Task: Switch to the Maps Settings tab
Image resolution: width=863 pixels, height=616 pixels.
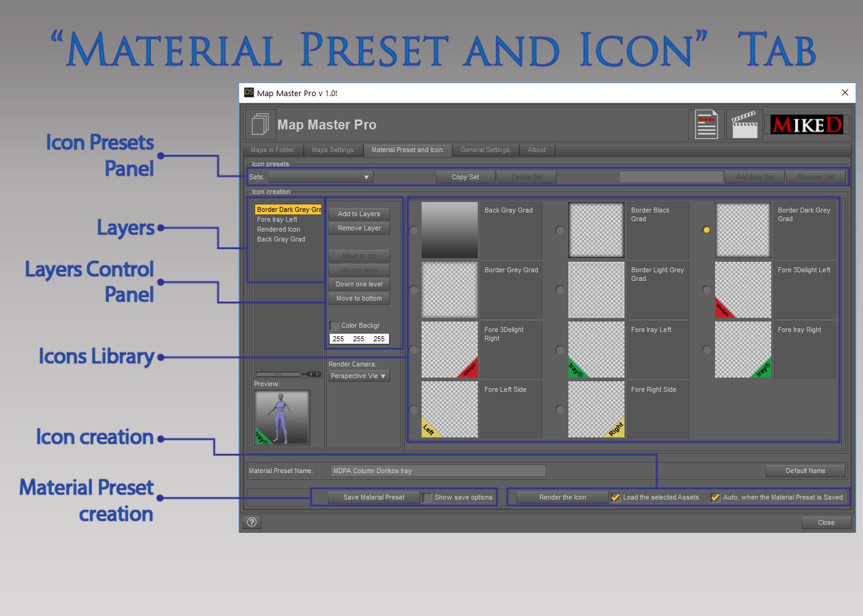Action: (x=333, y=150)
